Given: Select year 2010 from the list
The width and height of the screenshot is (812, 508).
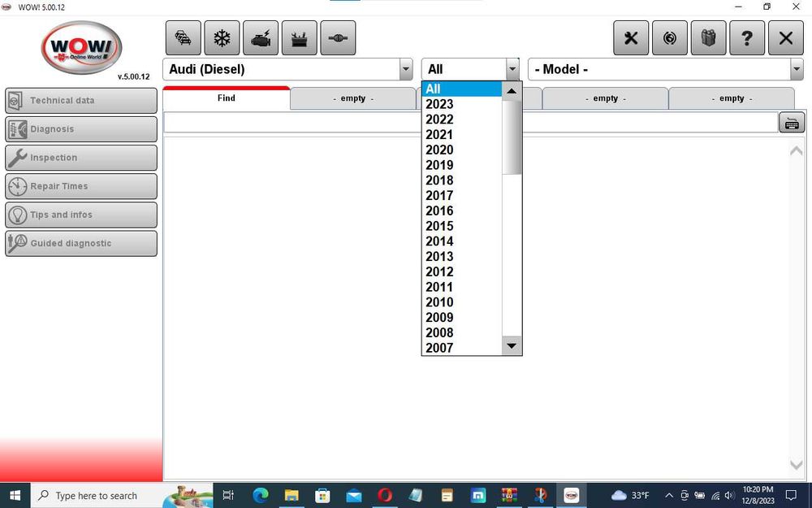Looking at the screenshot, I should (462, 302).
